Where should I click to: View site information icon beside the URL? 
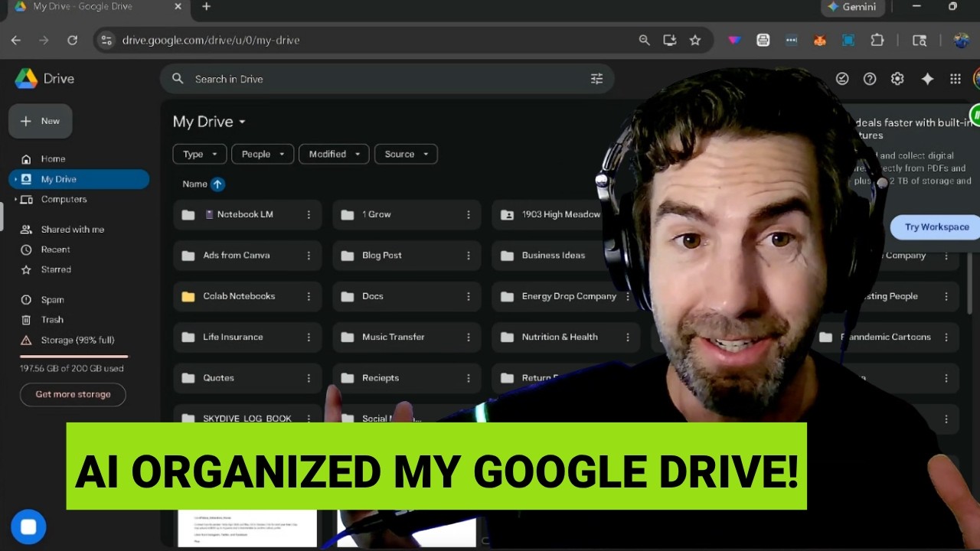(106, 41)
